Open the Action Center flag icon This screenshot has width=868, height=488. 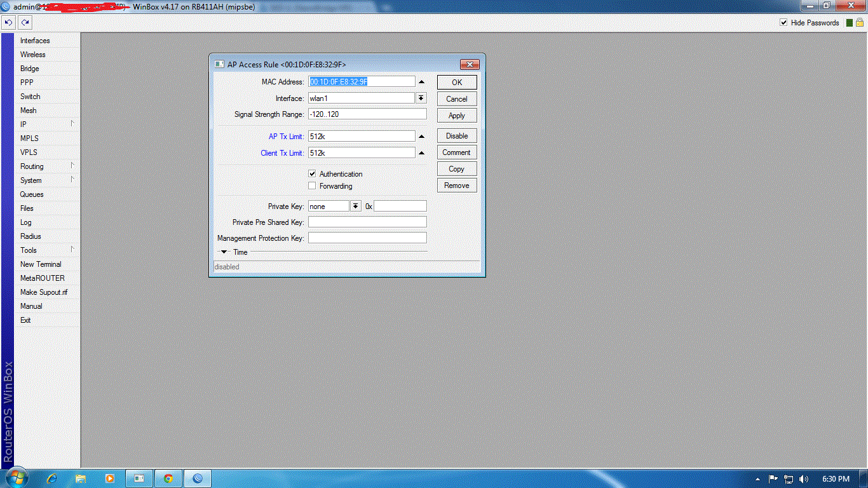(773, 479)
